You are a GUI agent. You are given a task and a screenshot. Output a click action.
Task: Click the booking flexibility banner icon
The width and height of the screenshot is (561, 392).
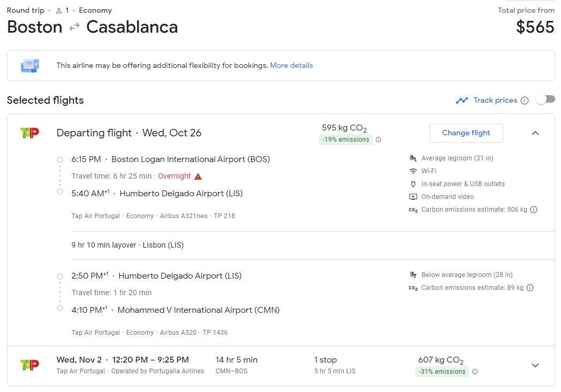[x=29, y=66]
